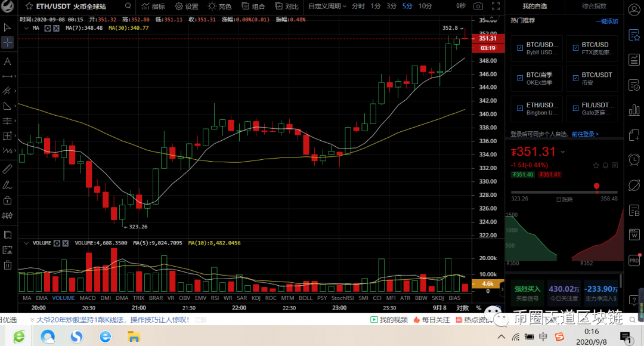Click the search magnifier icon
Viewport: 644px width, 346px height.
click(x=127, y=7)
